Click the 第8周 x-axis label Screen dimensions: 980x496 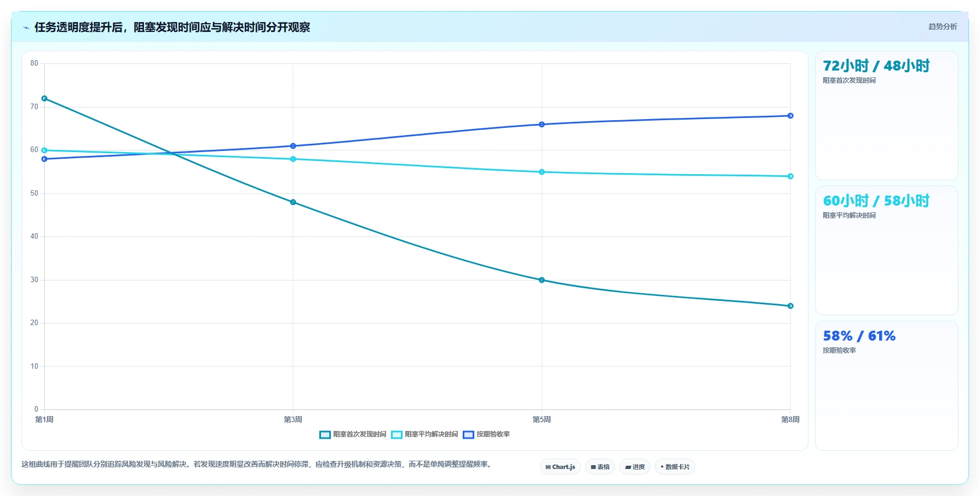pyautogui.click(x=790, y=420)
